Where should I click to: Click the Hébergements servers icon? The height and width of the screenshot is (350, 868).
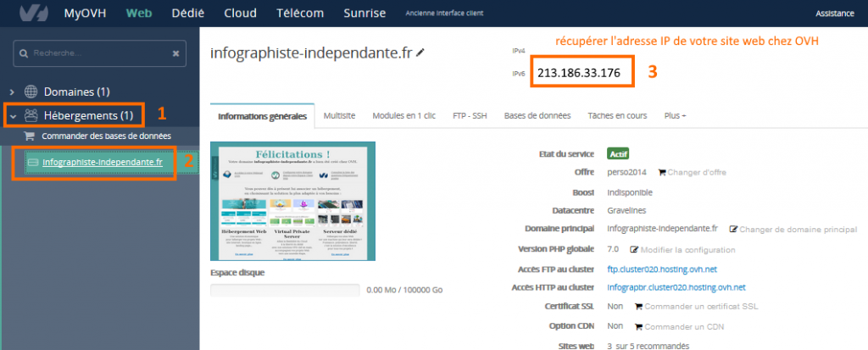click(31, 115)
